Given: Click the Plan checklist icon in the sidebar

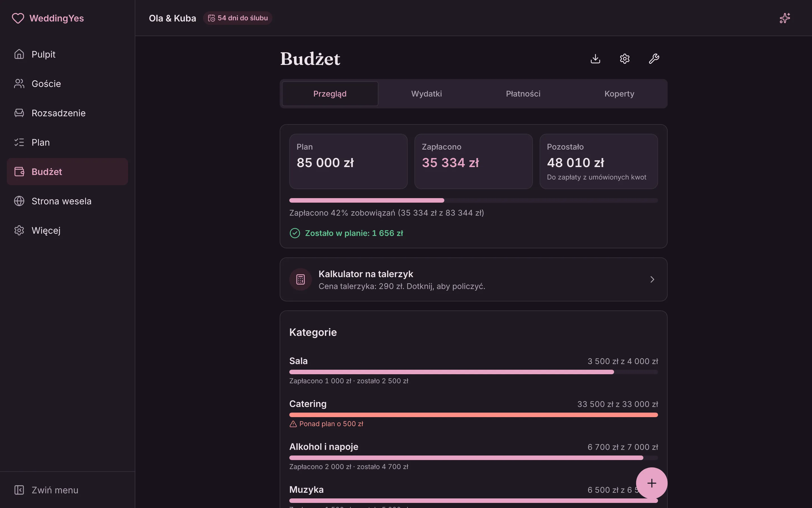Looking at the screenshot, I should pyautogui.click(x=19, y=142).
